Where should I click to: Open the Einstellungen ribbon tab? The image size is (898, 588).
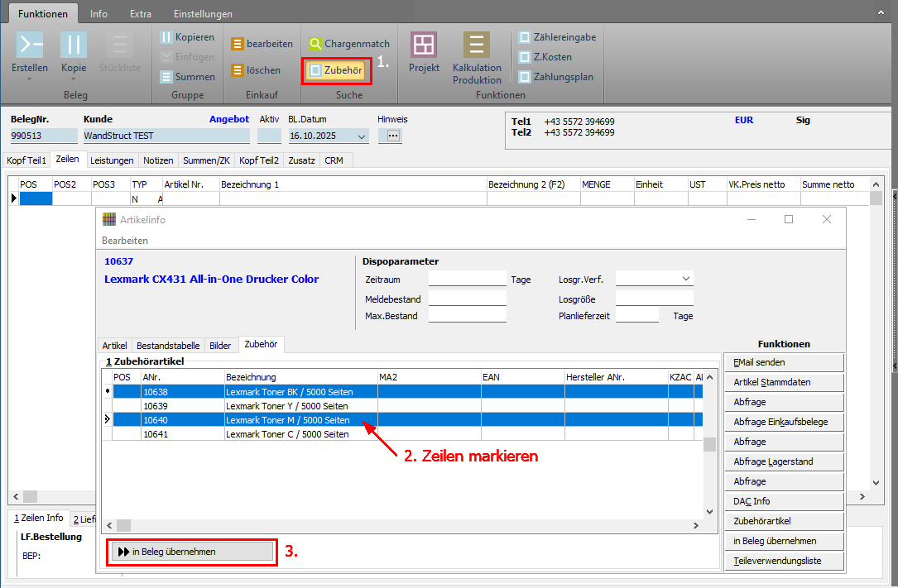pyautogui.click(x=203, y=14)
